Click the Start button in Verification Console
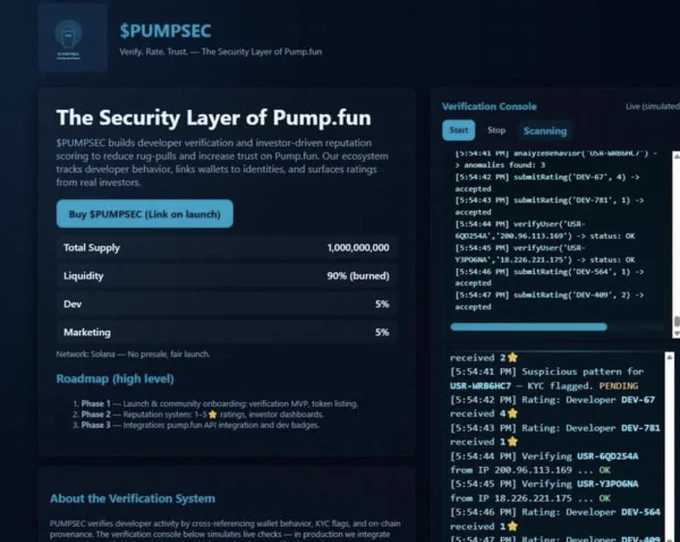 [x=458, y=130]
